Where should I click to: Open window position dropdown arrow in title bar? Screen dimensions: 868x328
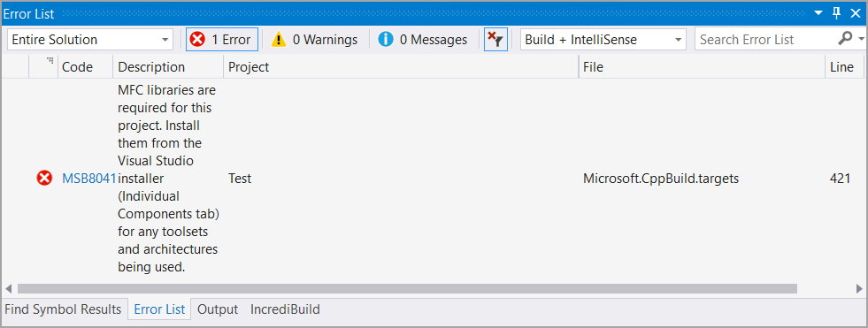coord(818,13)
